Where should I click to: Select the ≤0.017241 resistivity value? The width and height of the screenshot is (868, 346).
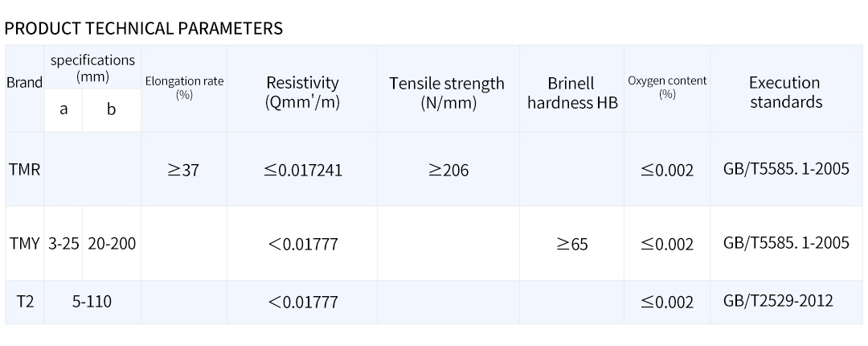click(x=303, y=170)
